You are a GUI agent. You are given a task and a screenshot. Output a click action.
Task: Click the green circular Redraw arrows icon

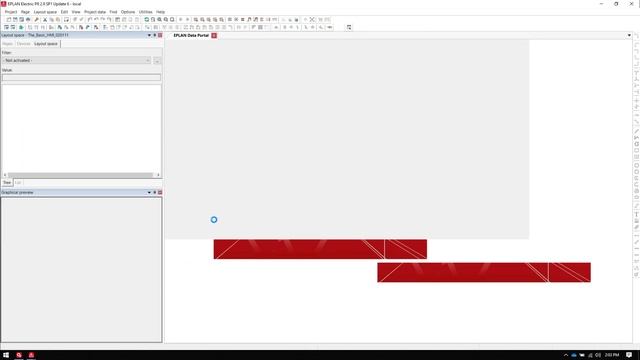pos(147,20)
